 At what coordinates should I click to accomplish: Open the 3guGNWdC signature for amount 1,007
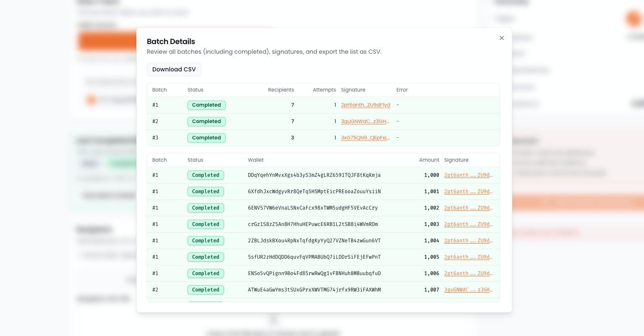(x=468, y=290)
